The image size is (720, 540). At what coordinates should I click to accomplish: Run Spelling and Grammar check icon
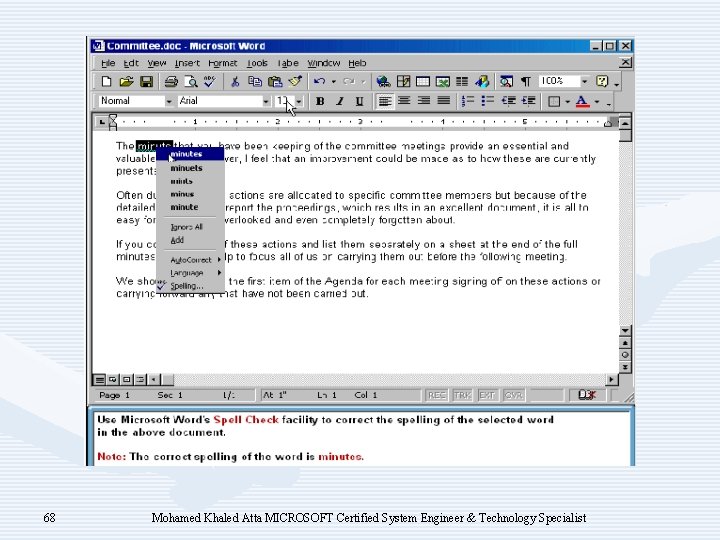210,82
